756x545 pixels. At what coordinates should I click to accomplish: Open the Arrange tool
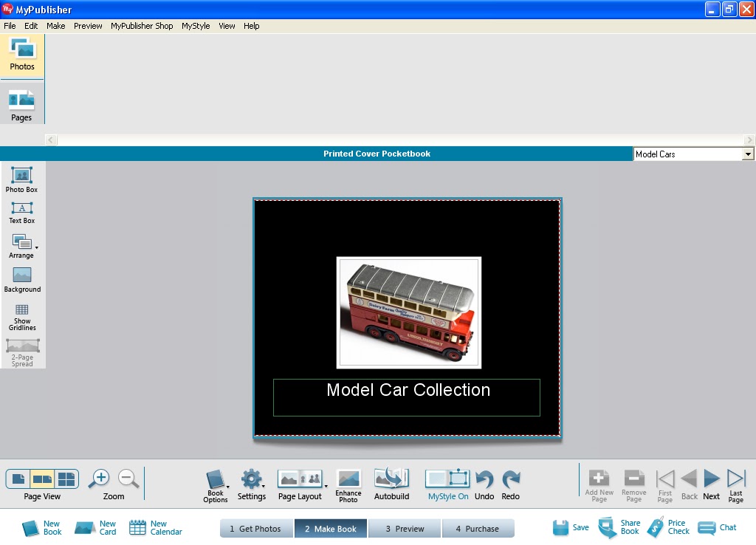click(x=21, y=246)
